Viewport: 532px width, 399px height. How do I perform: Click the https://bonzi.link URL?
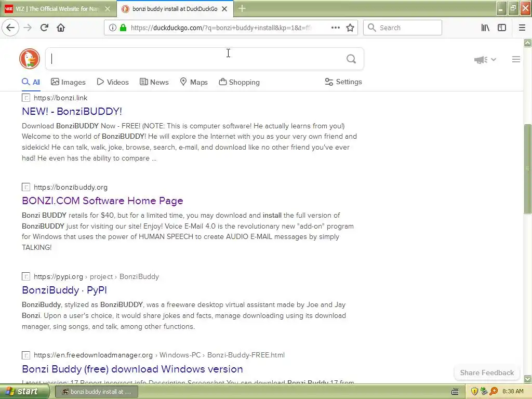coord(61,98)
